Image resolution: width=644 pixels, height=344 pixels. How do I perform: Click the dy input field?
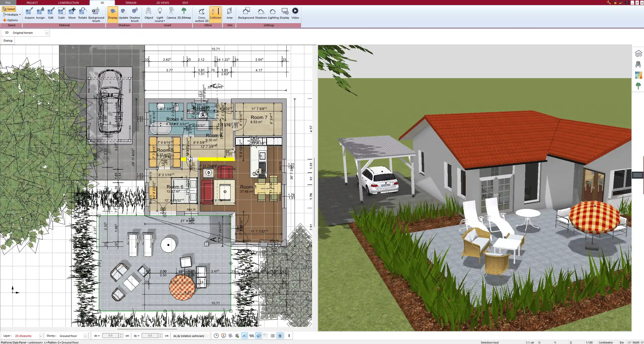click(150, 336)
